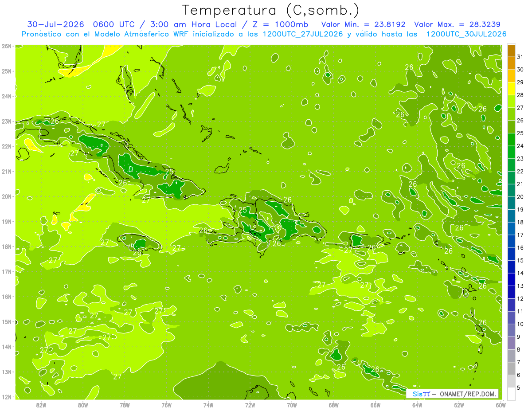Click the Valor Max. = 28.3239 text

point(458,24)
